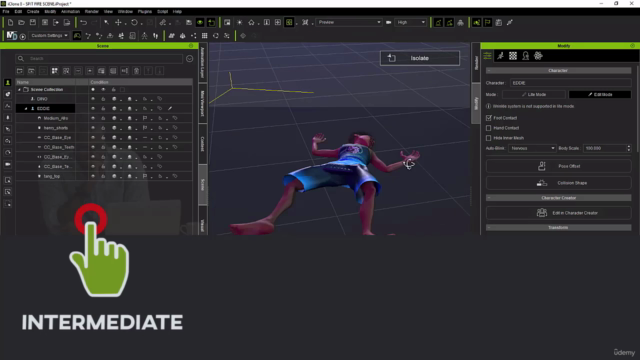Screen dimensions: 640x360
Task: Click the Isolate button in viewport
Action: [420, 58]
